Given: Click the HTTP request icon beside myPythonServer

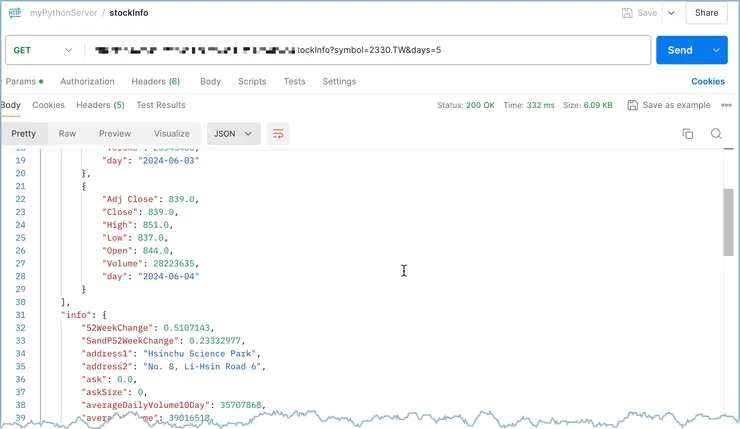Looking at the screenshot, I should pyautogui.click(x=15, y=13).
